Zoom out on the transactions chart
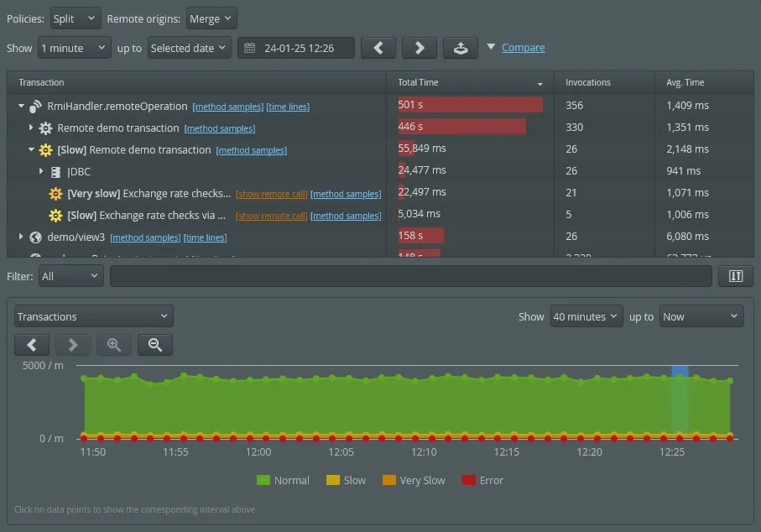The height and width of the screenshot is (532, 761). (154, 344)
